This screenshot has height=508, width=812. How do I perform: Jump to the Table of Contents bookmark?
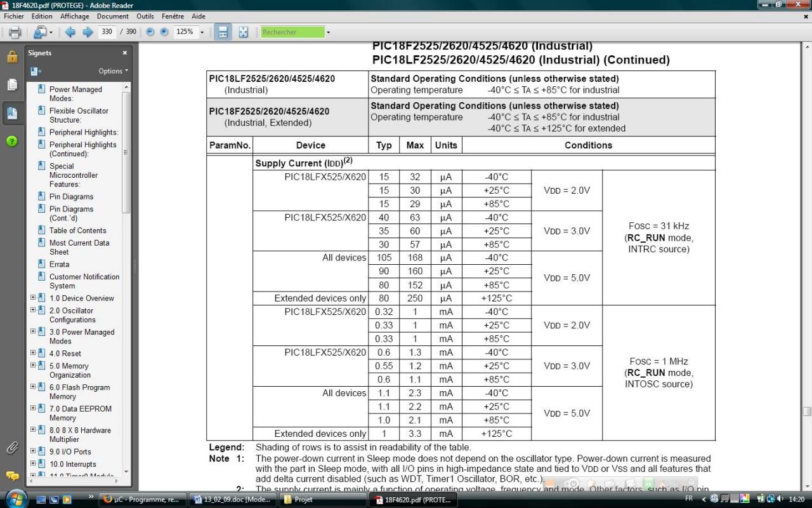(77, 231)
